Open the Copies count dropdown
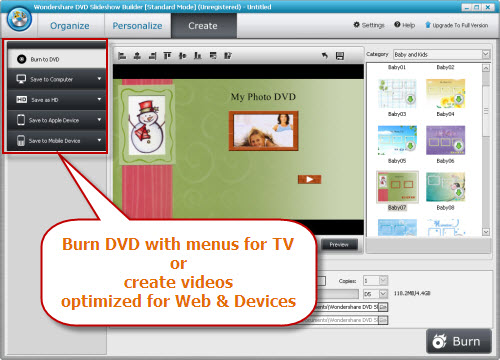This screenshot has height=360, width=500. tap(383, 281)
